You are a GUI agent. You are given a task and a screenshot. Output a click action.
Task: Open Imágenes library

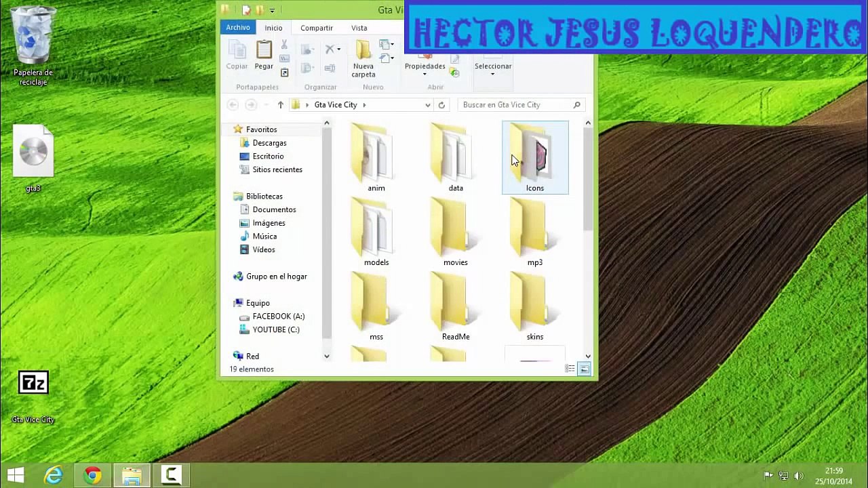(x=269, y=223)
